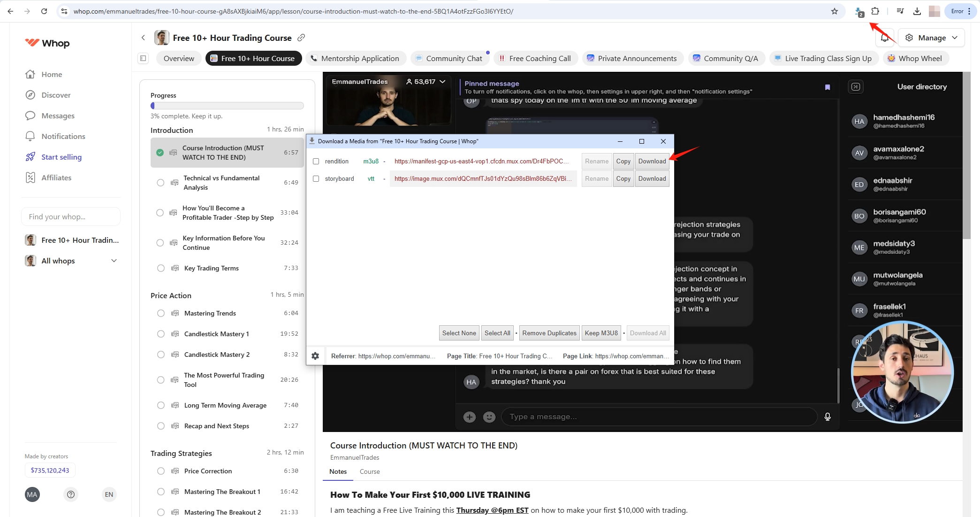The image size is (980, 517).
Task: Click plus attach icon in chat
Action: [x=470, y=417]
